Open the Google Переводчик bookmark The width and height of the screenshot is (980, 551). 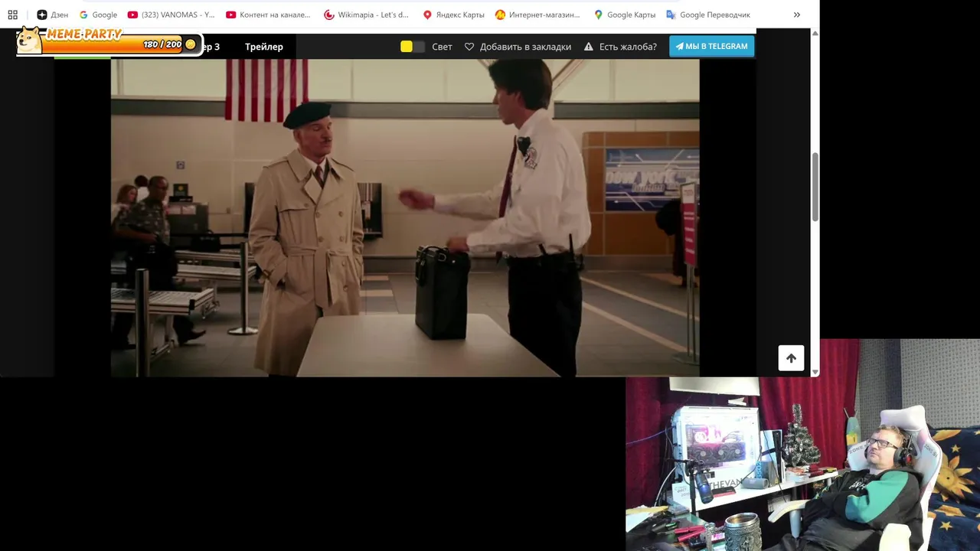coord(708,15)
